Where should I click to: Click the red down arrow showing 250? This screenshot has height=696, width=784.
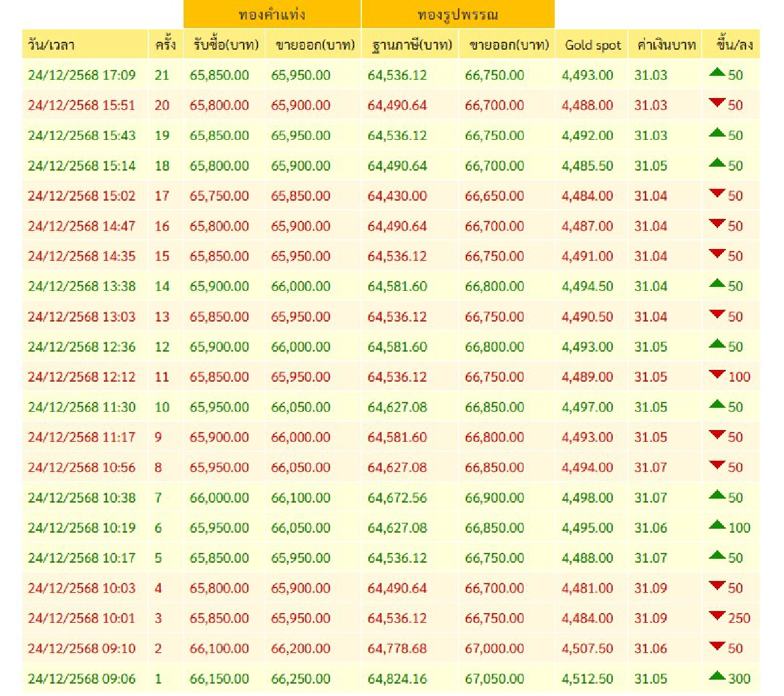click(x=717, y=616)
